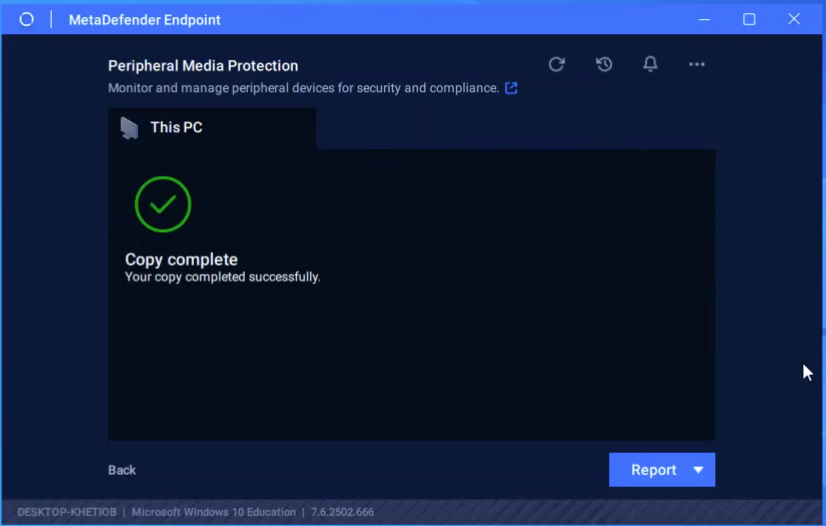Image resolution: width=826 pixels, height=526 pixels.
Task: Maximize the MetaDefender Endpoint window
Action: [x=749, y=19]
